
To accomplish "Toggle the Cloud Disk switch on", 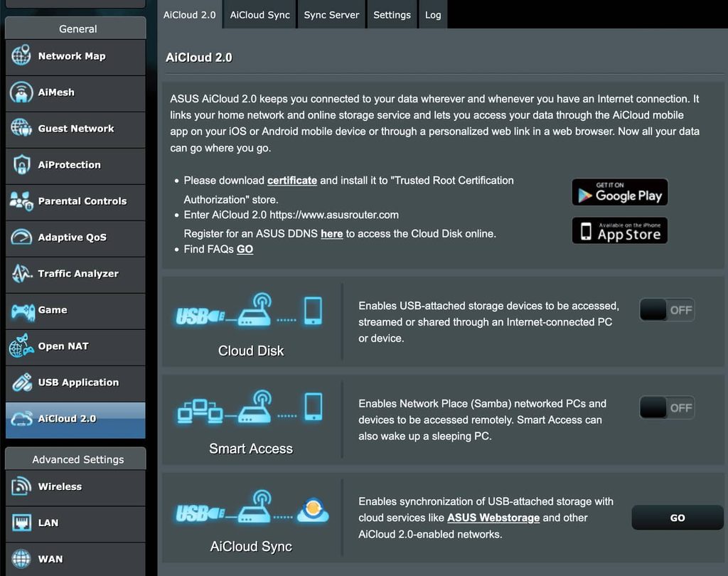I will click(667, 310).
